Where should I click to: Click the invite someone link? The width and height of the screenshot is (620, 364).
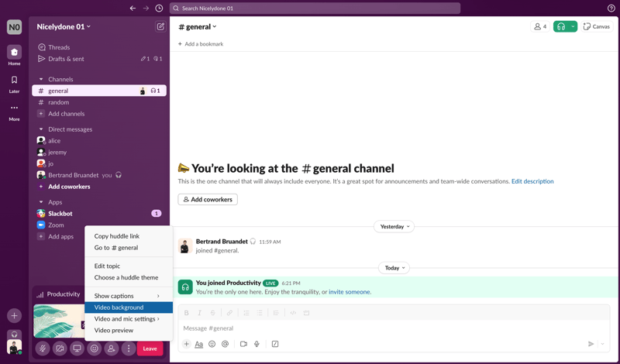tap(350, 292)
